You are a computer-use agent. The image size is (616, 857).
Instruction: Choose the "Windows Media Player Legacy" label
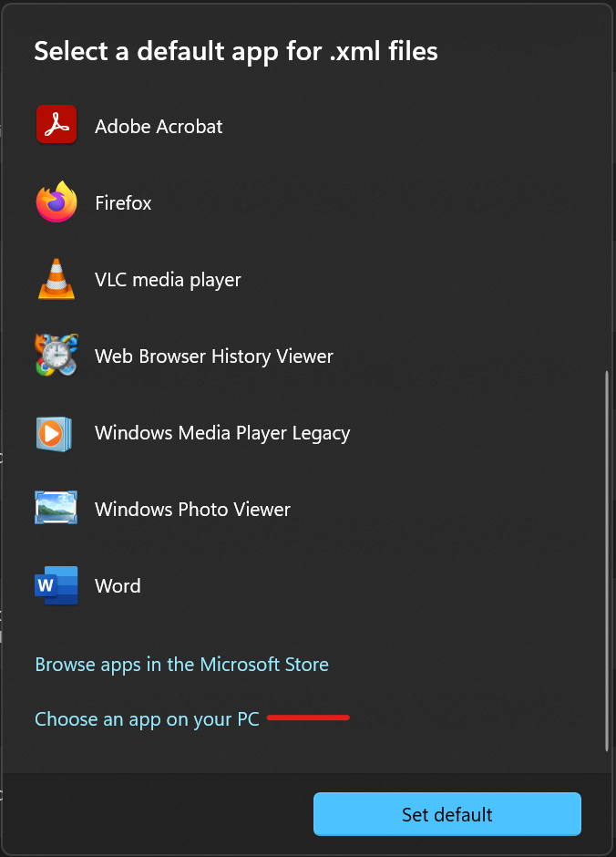(222, 433)
